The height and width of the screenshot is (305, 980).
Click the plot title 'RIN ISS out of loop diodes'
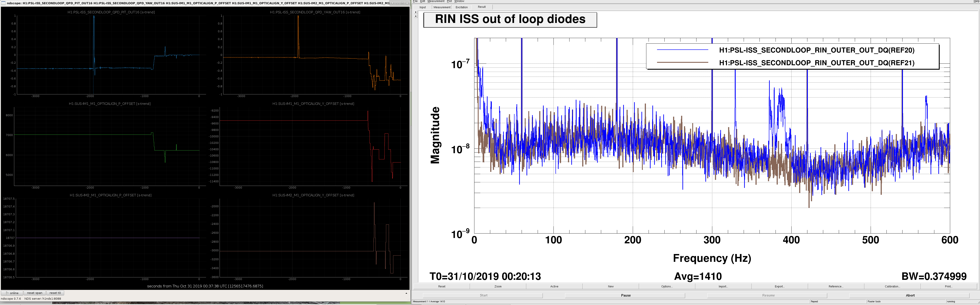510,19
